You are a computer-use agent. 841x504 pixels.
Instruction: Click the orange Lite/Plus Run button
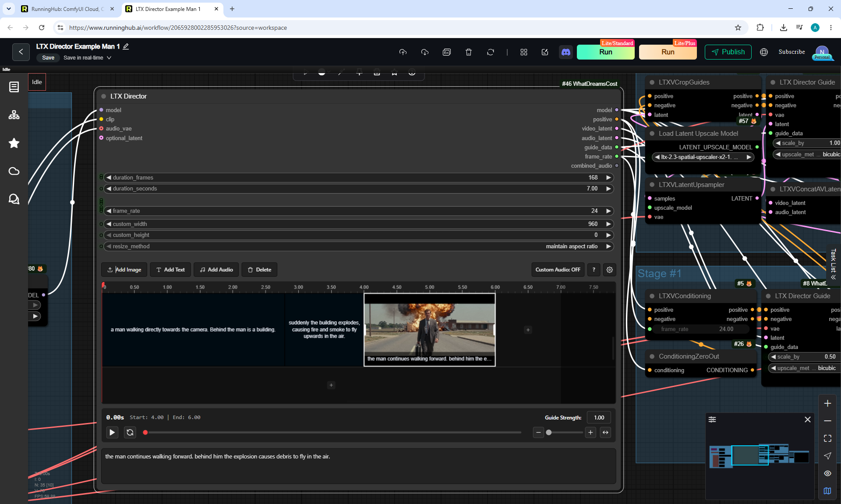click(x=668, y=52)
